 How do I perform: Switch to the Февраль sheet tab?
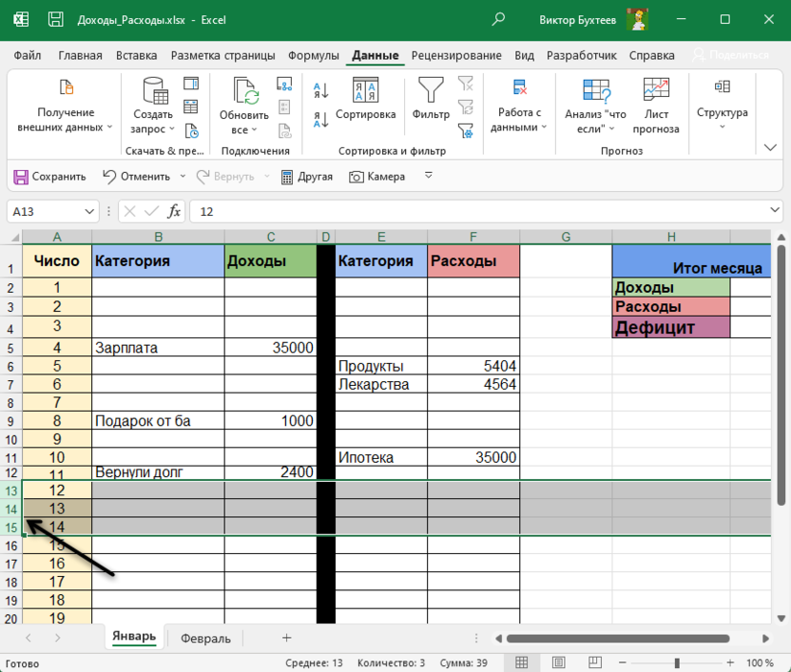click(205, 639)
